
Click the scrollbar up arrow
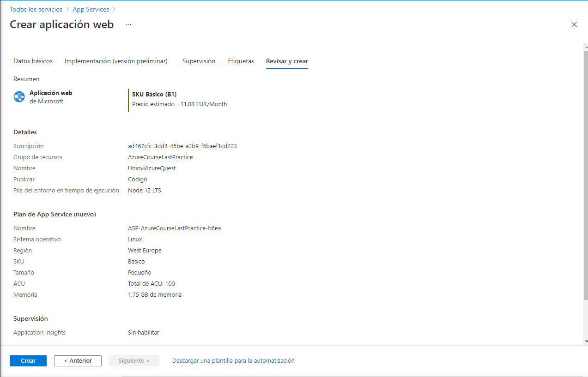(x=585, y=46)
